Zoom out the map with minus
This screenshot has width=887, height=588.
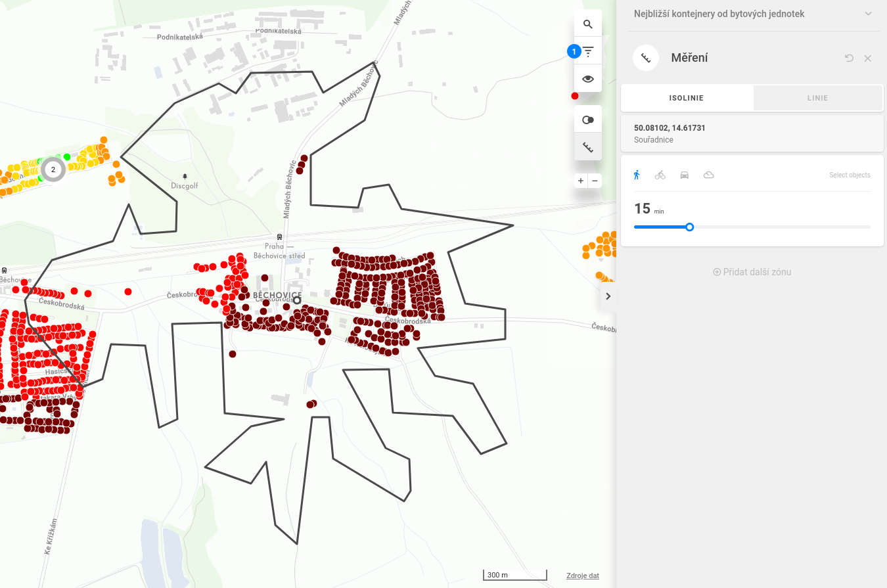coord(595,181)
